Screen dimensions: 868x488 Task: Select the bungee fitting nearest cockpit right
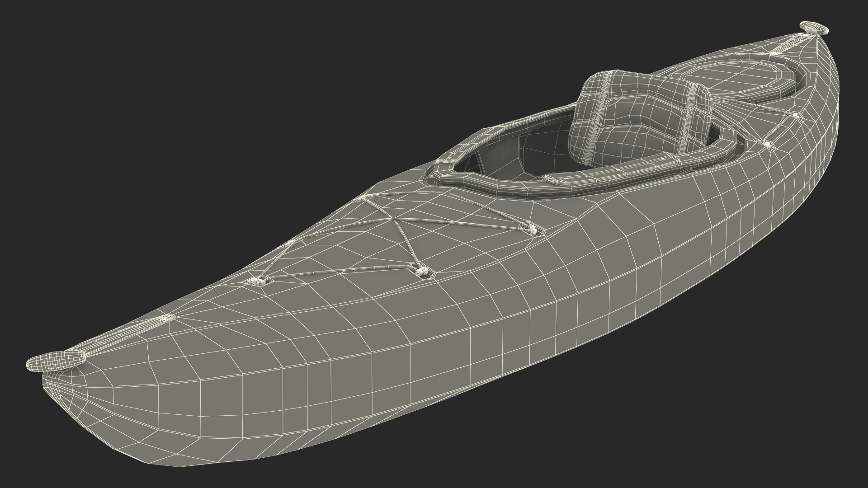(533, 229)
